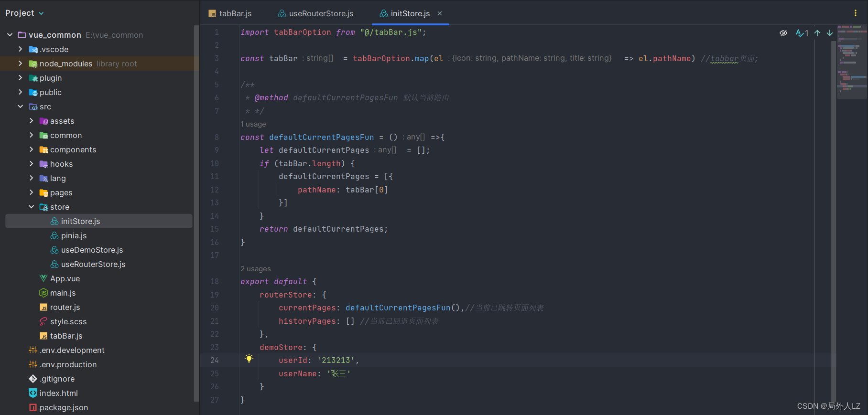Collapse the src folder
868x415 pixels.
pos(20,106)
